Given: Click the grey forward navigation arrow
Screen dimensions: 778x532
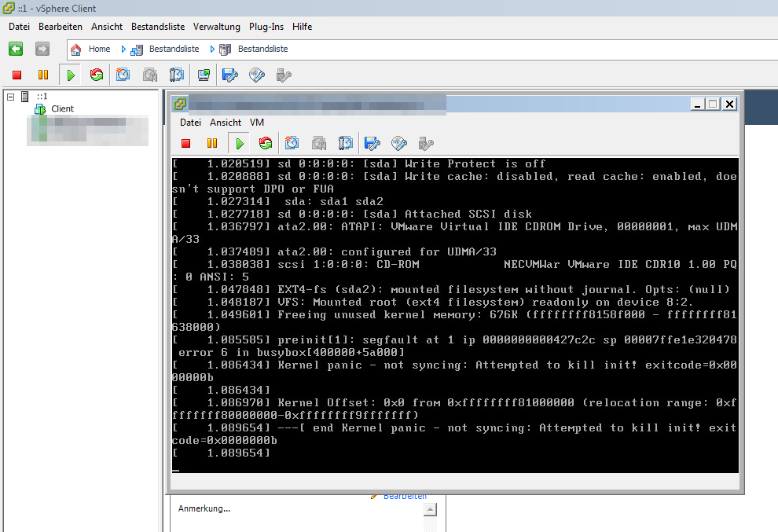Looking at the screenshot, I should (x=42, y=49).
